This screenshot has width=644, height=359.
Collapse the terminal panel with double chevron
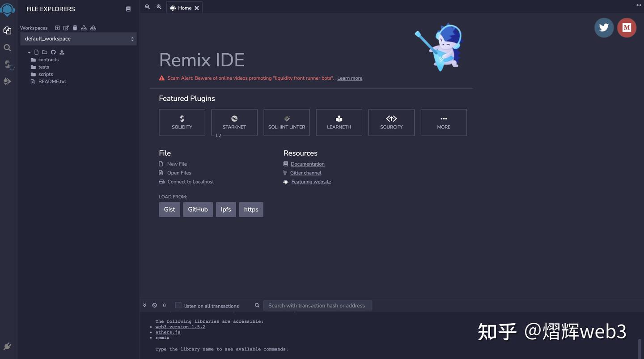point(144,305)
